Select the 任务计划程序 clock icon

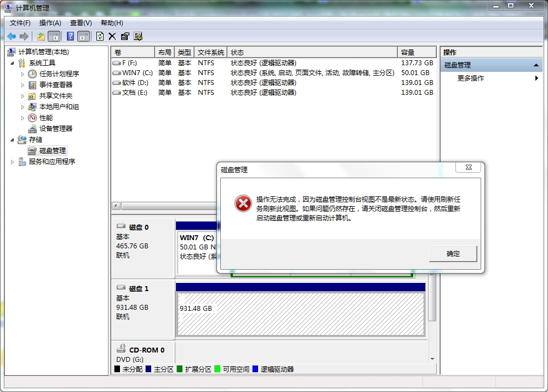pos(32,74)
